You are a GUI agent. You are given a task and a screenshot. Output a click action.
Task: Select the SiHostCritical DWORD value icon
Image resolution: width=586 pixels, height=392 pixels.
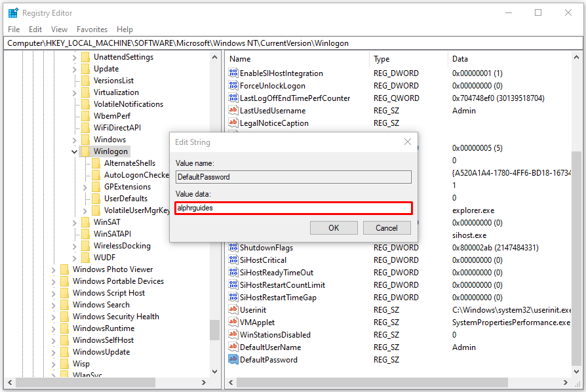click(x=233, y=260)
